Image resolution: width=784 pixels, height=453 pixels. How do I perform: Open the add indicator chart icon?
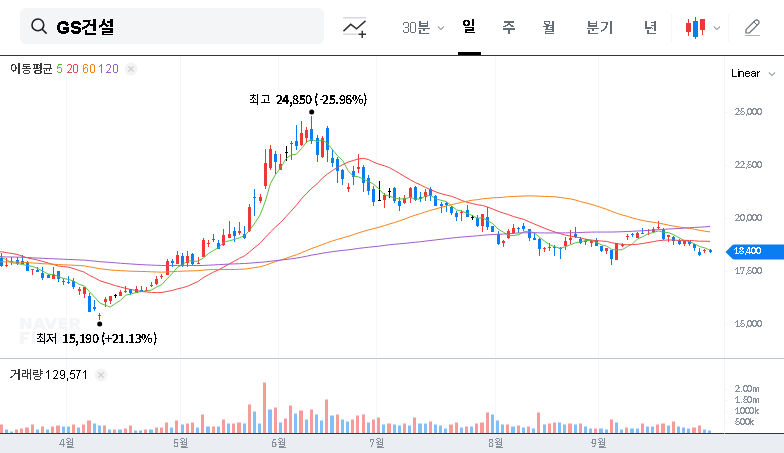[x=354, y=27]
